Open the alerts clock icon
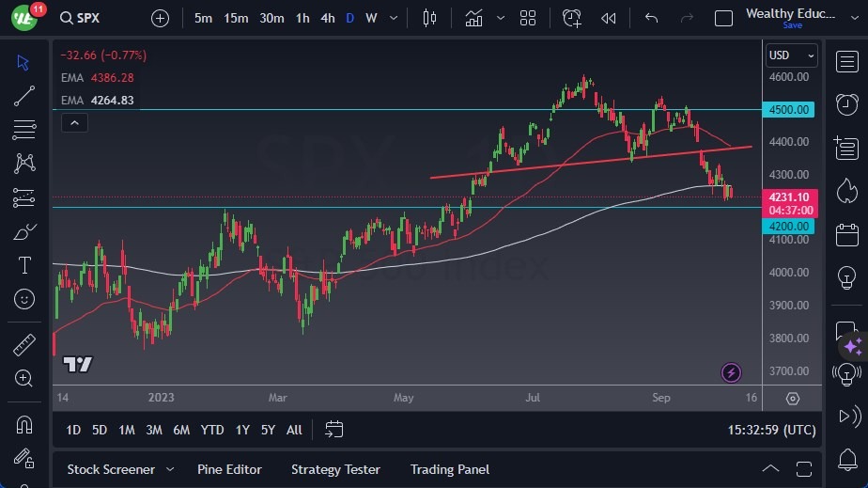 572,18
